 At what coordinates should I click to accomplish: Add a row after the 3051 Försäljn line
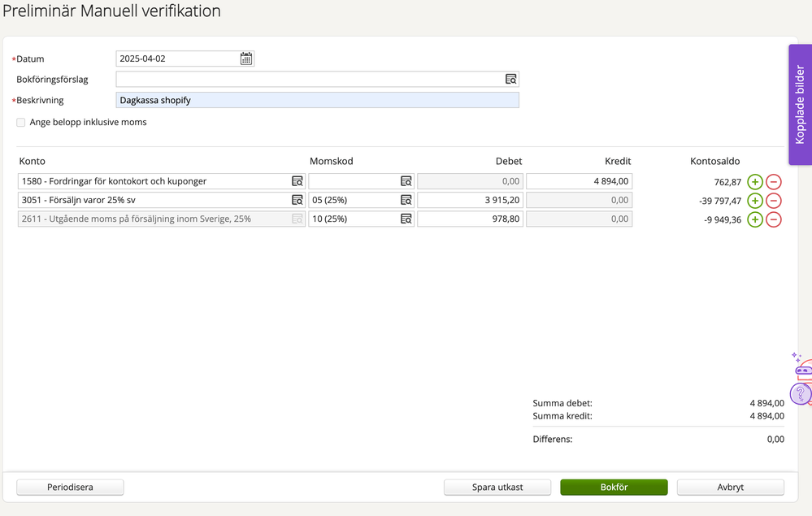coord(755,201)
